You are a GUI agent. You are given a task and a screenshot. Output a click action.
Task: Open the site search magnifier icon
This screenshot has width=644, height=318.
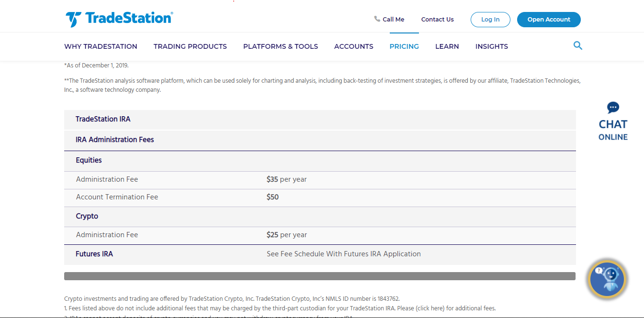click(578, 46)
